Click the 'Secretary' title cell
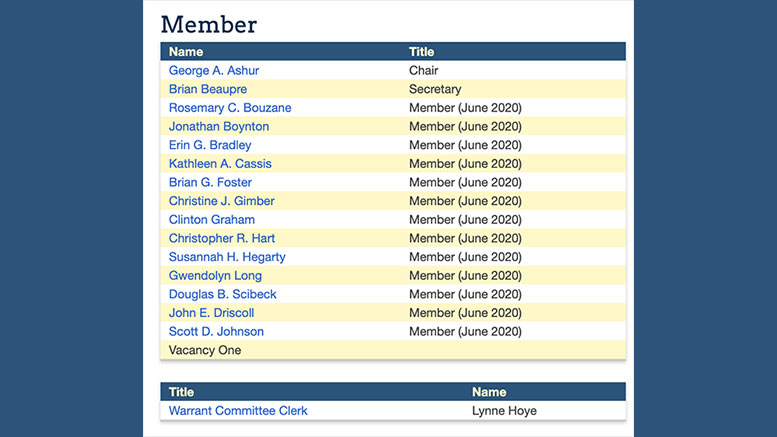This screenshot has width=777, height=437. point(435,89)
